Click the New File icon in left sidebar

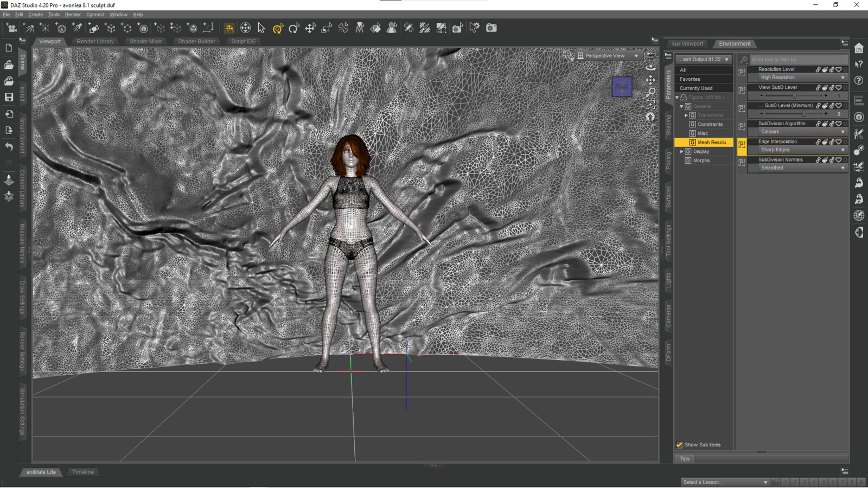[9, 48]
